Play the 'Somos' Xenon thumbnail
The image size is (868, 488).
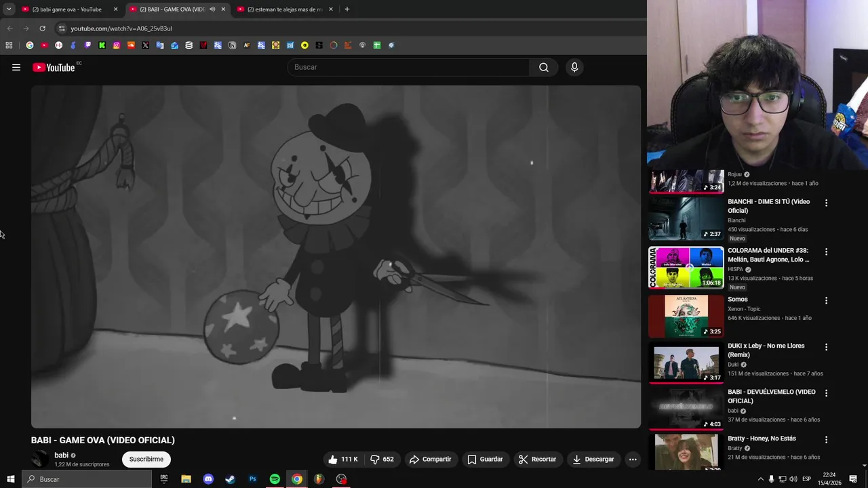click(686, 316)
